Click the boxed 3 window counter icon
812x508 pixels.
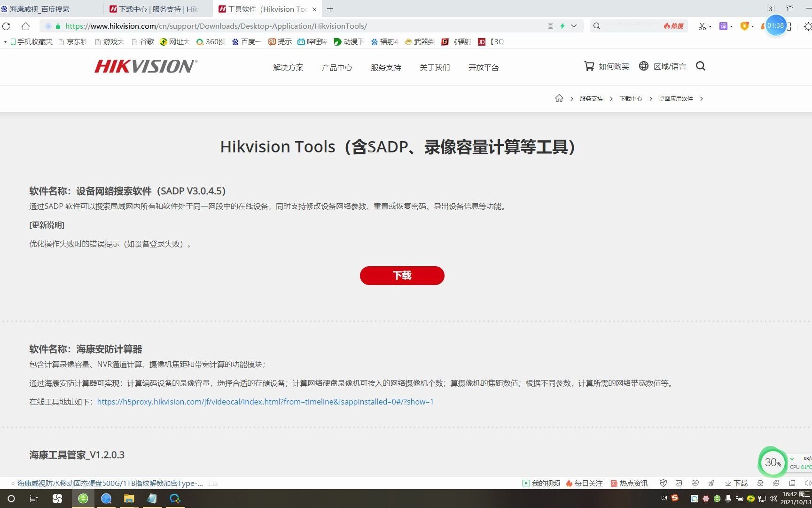coord(771,8)
